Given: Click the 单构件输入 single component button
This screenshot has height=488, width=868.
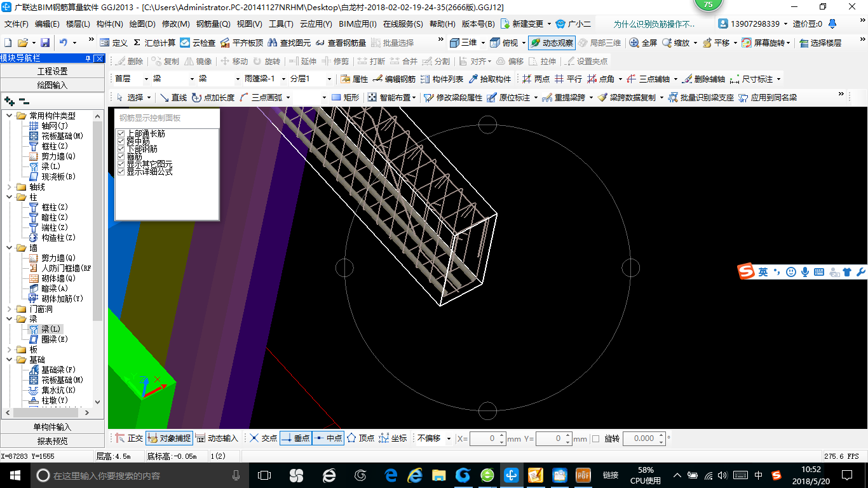Looking at the screenshot, I should [x=52, y=427].
